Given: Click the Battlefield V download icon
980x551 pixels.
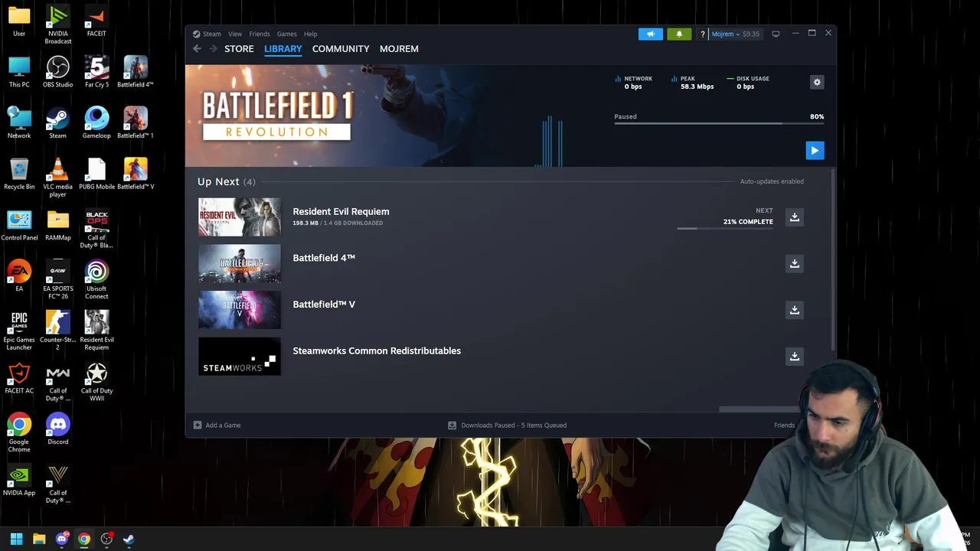Looking at the screenshot, I should pos(795,310).
